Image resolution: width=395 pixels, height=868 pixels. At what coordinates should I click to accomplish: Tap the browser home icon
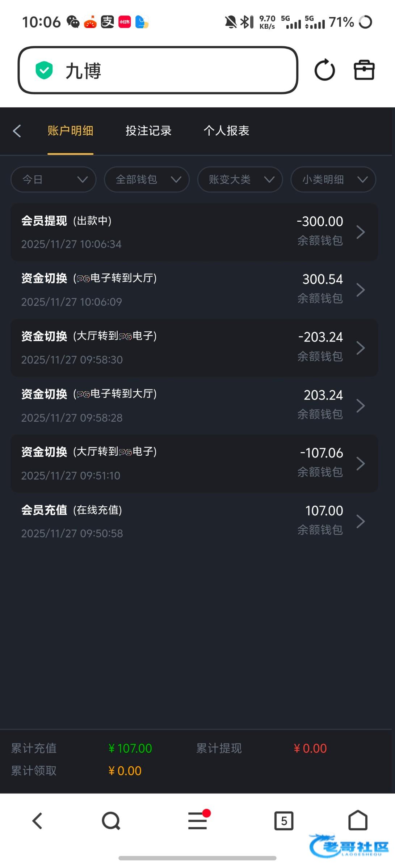(358, 821)
